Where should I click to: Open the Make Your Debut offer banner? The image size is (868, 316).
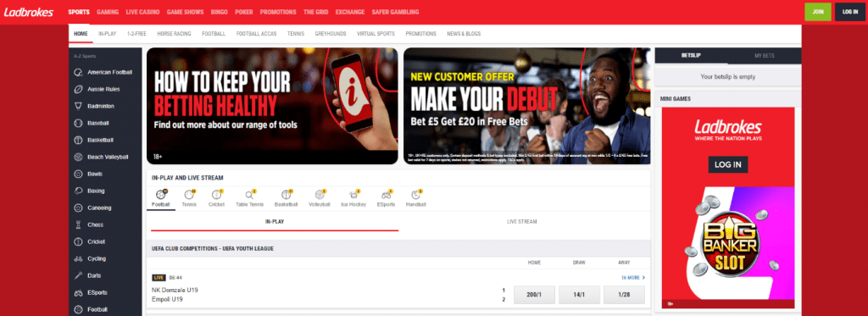[527, 106]
